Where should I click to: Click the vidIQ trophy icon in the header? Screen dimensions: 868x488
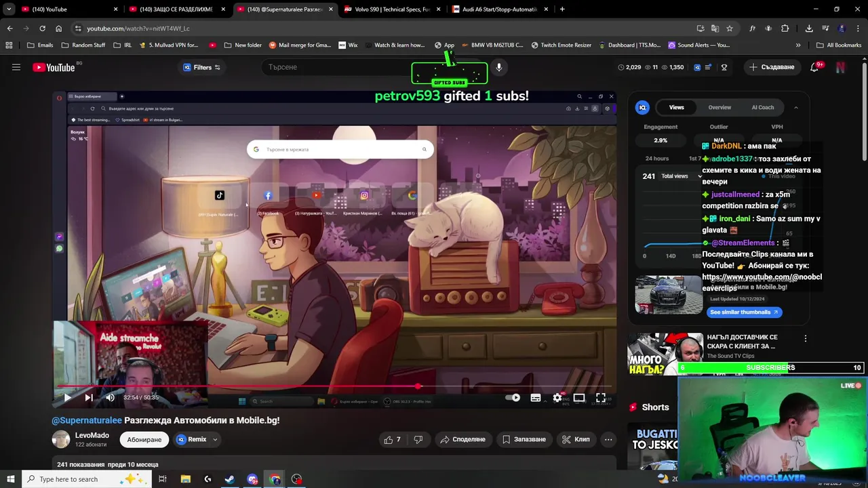[x=724, y=67]
